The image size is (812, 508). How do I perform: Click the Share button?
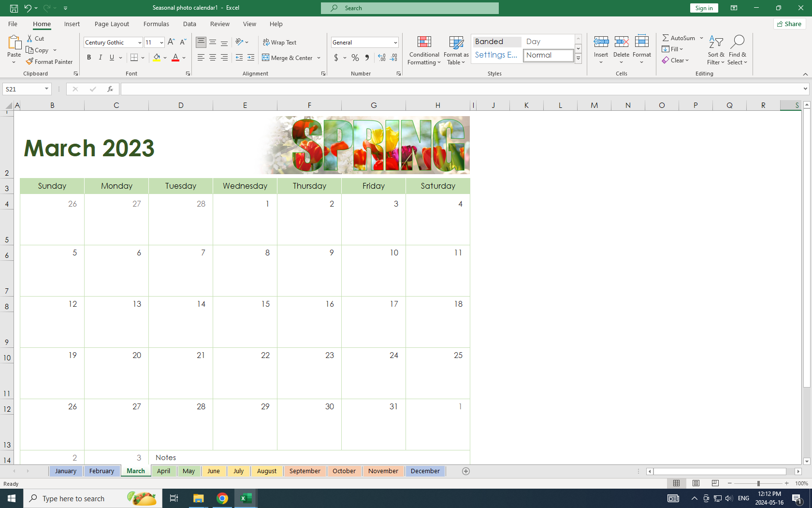tap(789, 24)
